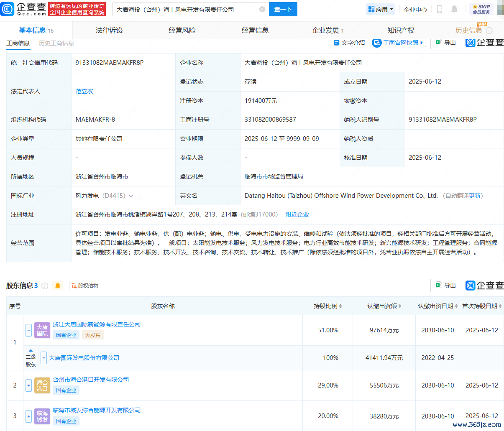Click 国有企业 tag under 浙江大唐国际新能源

[x=66, y=335]
